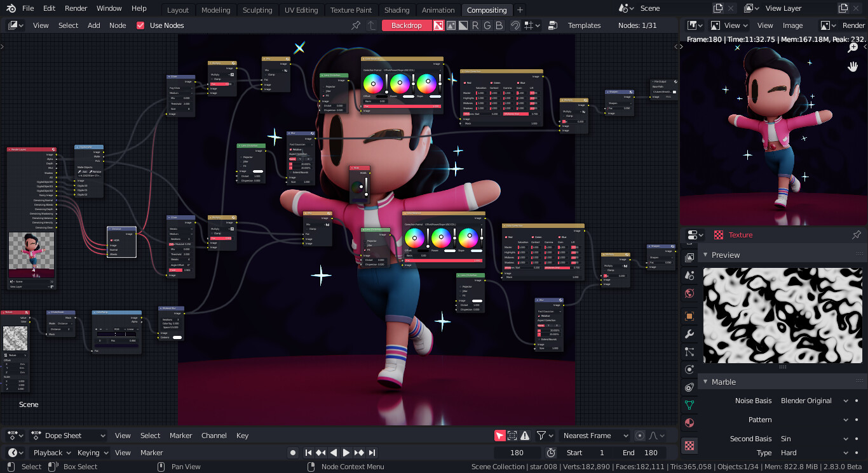The height and width of the screenshot is (473, 868).
Task: Open the Object properties tab
Action: (x=689, y=316)
